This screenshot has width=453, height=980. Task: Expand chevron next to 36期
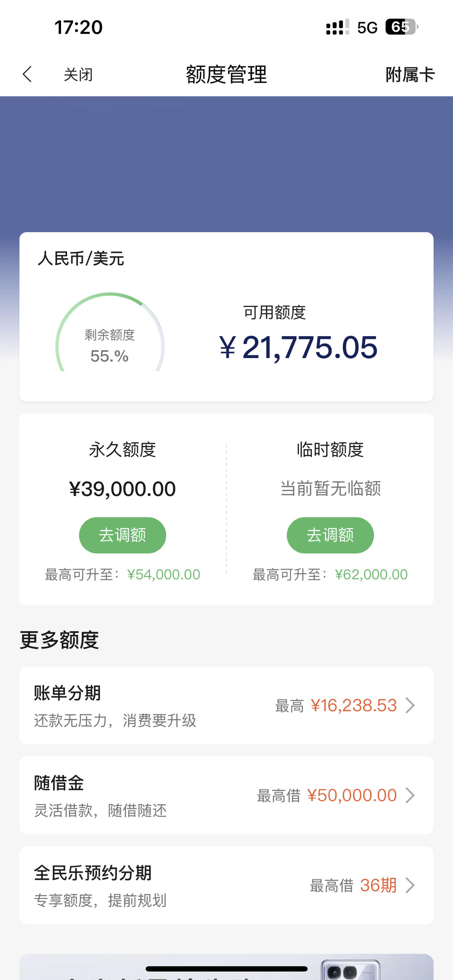pos(410,885)
